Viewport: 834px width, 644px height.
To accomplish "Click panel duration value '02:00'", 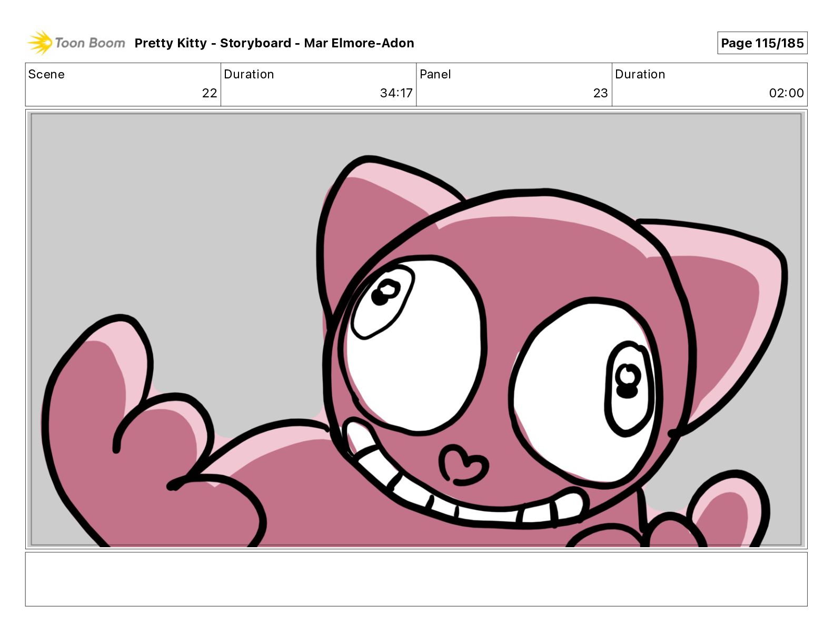I will (x=786, y=93).
